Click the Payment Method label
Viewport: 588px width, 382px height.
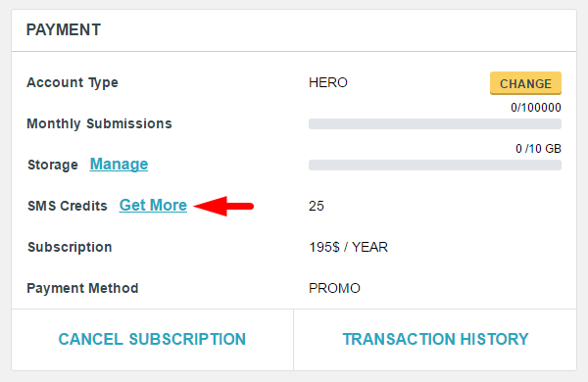(x=82, y=288)
